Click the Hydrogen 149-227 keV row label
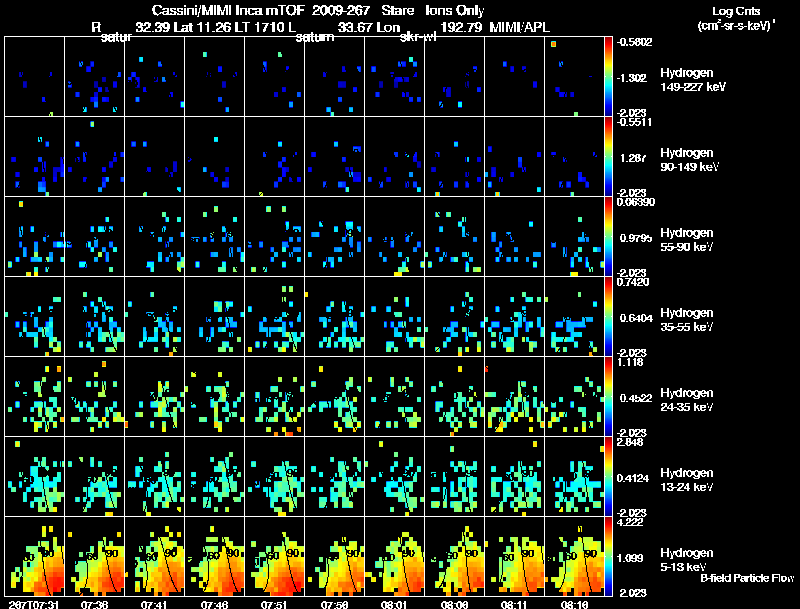Viewport: 800px width, 609px height. tap(692, 80)
